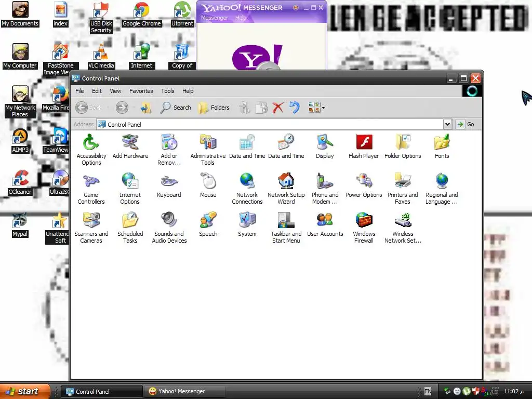Select the Utorrent desktop shortcut
532x399 pixels.
(x=182, y=14)
